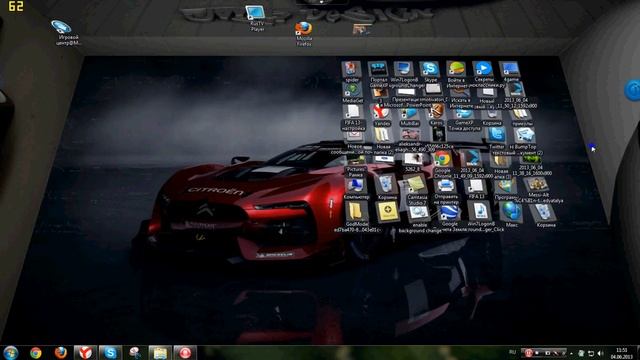The image size is (640, 360).
Task: Open the Программы icon
Action: 505,189
